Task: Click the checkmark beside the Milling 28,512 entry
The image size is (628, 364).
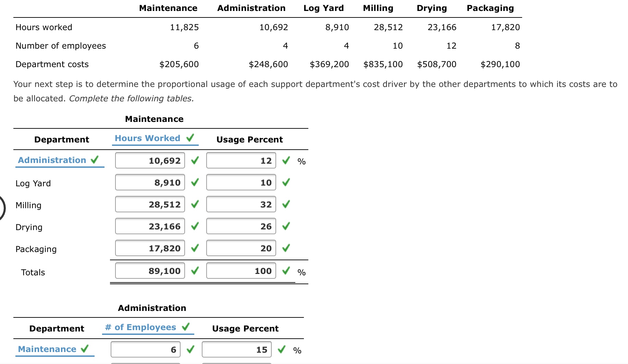Action: coord(194,204)
